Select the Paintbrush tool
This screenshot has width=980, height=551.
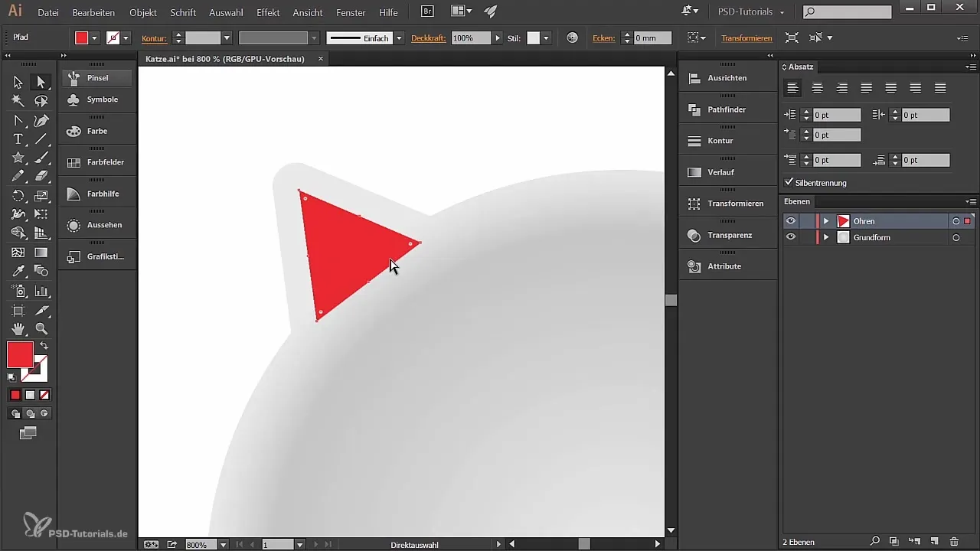41,158
